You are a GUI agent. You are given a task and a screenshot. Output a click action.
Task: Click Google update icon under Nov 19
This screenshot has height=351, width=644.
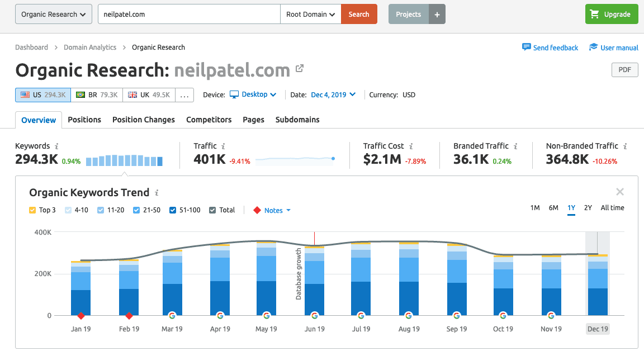[x=551, y=316]
